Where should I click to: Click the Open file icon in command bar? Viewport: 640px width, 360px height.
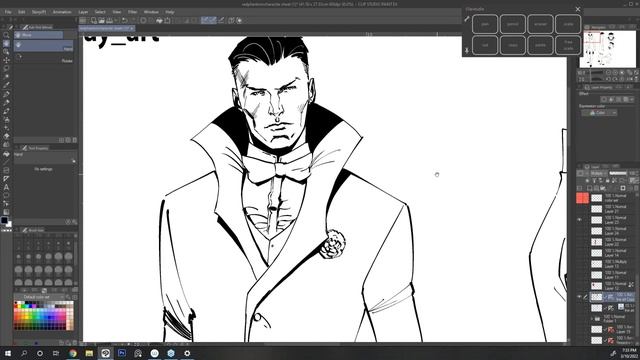102,20
